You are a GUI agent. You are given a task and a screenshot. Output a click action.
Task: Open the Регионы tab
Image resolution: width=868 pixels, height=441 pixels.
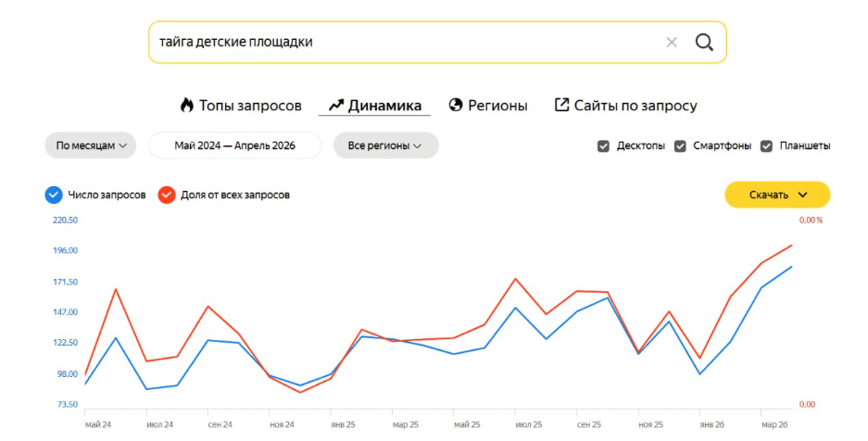point(488,105)
